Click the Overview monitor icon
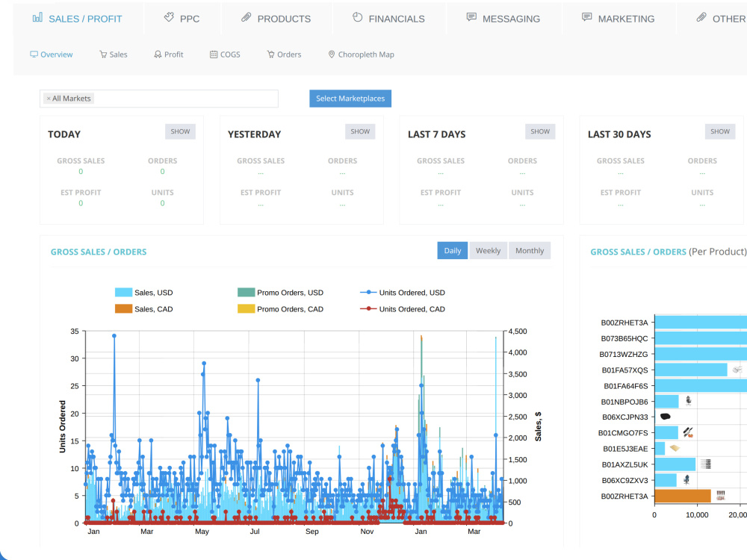 34,55
